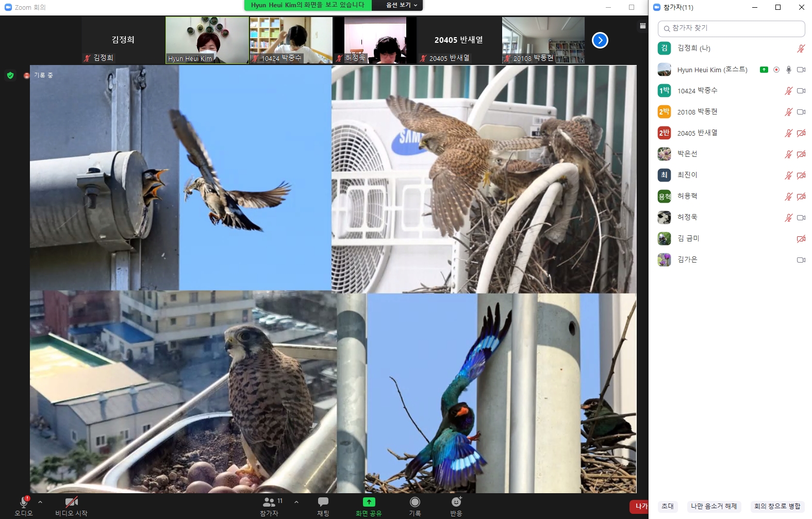
Task: Select 허정욱 video thumbnail
Action: pyautogui.click(x=375, y=40)
